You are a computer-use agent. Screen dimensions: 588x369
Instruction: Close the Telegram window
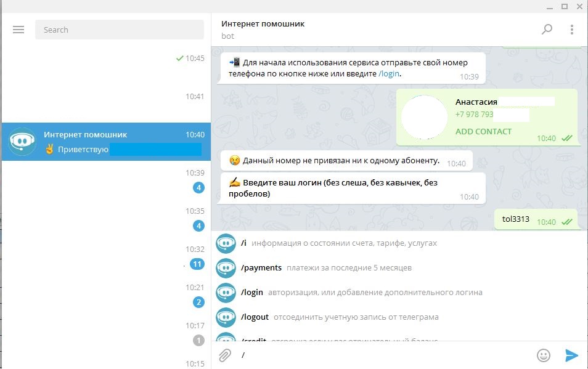tap(579, 7)
